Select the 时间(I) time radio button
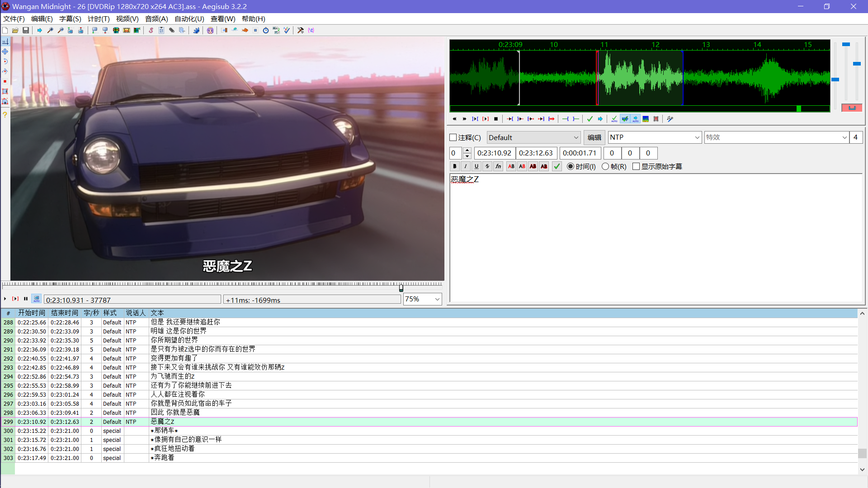 point(571,166)
